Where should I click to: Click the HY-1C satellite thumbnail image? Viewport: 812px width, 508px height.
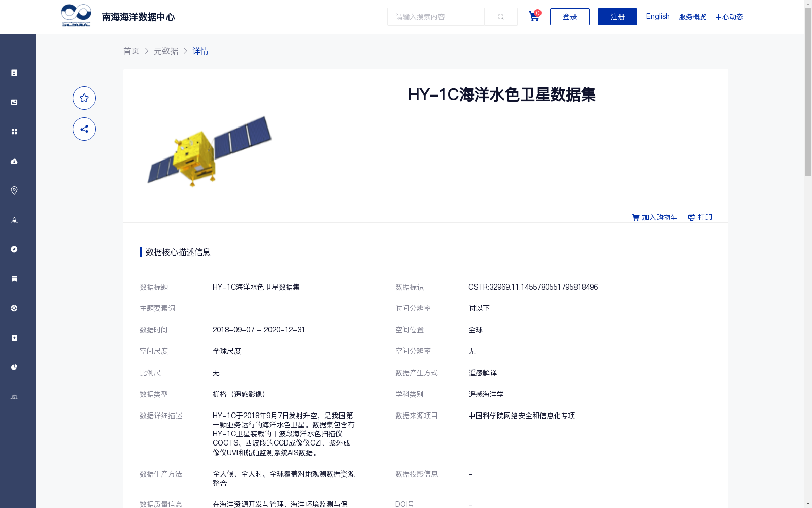(210, 151)
